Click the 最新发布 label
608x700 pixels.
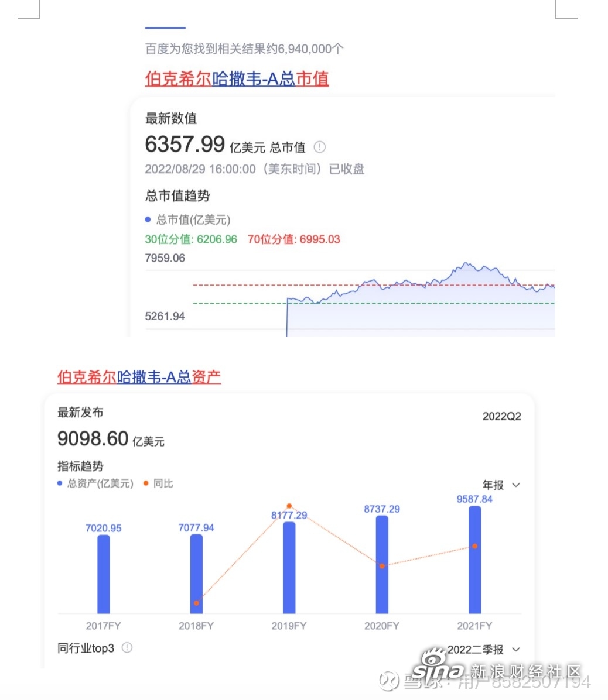[80, 412]
